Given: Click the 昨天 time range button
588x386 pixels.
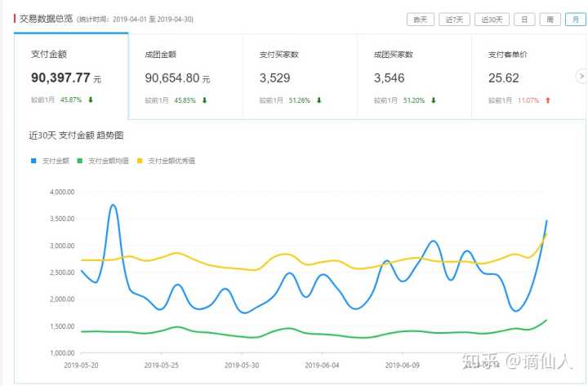Looking at the screenshot, I should 420,19.
